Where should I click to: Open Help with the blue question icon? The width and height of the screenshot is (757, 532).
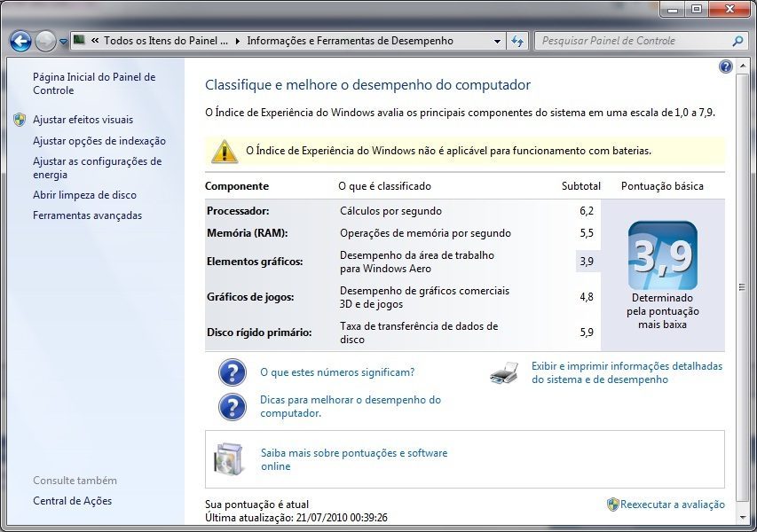tap(725, 66)
